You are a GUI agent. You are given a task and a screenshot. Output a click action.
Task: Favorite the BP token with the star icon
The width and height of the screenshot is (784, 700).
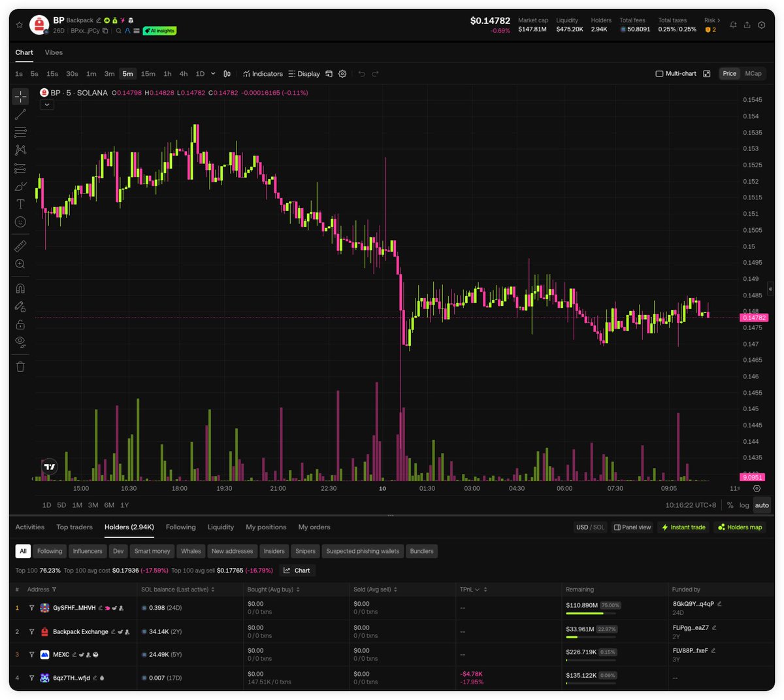point(20,25)
